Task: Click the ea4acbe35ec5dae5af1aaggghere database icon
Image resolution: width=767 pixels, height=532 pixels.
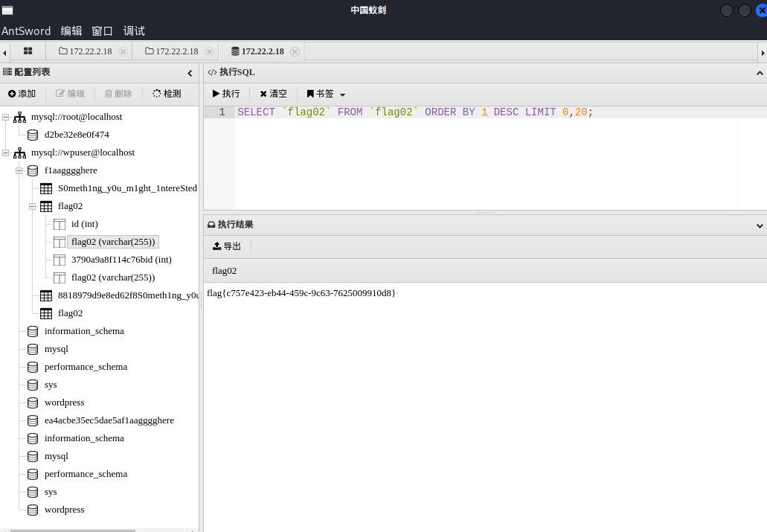Action: point(33,420)
